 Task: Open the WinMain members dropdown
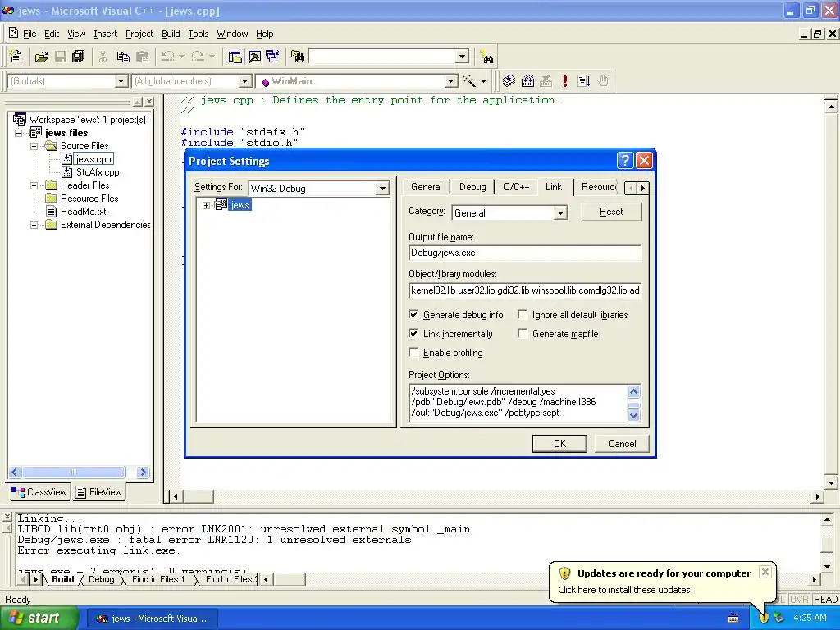coord(451,81)
